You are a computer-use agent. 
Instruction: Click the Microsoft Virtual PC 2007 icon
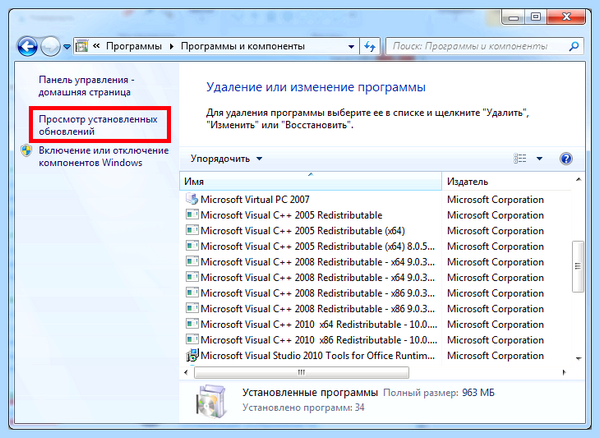pos(192,199)
